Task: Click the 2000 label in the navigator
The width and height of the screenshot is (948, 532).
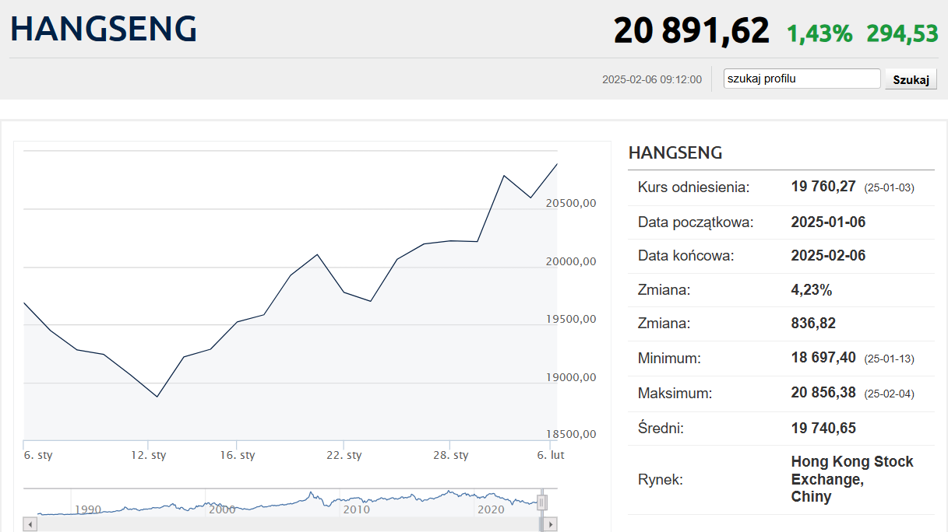Action: pyautogui.click(x=222, y=509)
